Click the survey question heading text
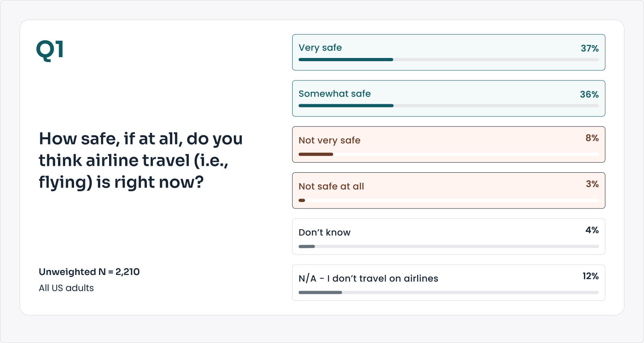This screenshot has width=644, height=343. 140,160
